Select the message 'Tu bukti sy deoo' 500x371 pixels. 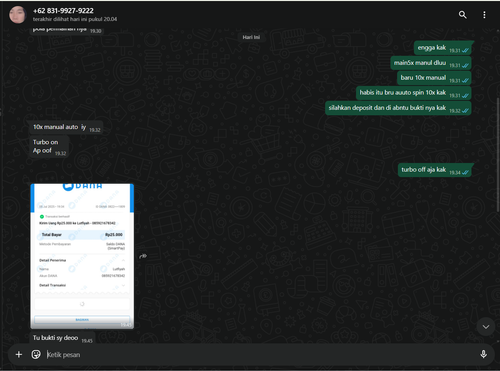(62, 338)
